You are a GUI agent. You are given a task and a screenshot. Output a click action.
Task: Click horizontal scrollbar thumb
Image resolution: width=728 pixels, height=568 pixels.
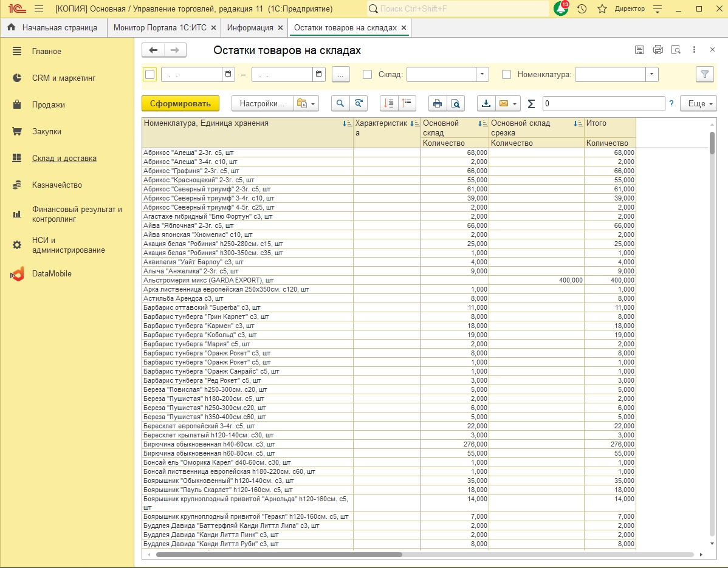[x=278, y=555]
